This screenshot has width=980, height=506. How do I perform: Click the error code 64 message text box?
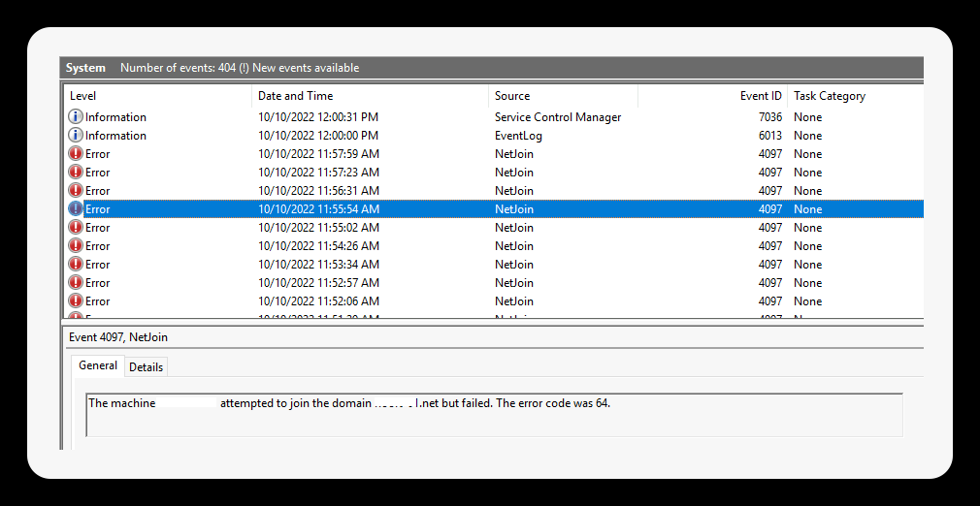495,415
